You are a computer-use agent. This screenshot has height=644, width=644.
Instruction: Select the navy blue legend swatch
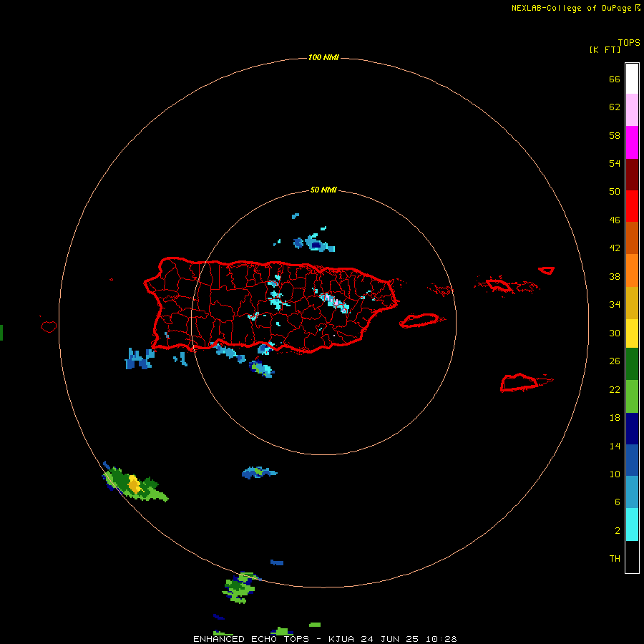click(x=632, y=429)
